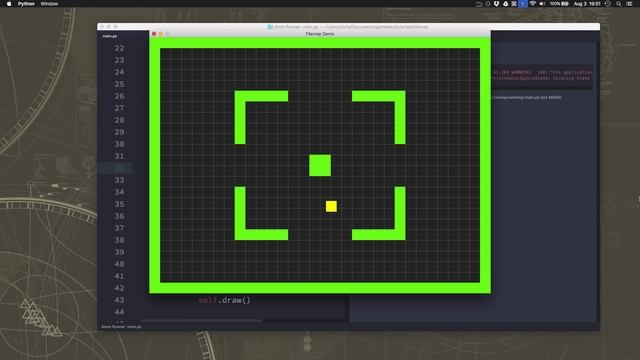This screenshot has height=360, width=640.
Task: Click line number 31 in gutter
Action: pos(119,156)
